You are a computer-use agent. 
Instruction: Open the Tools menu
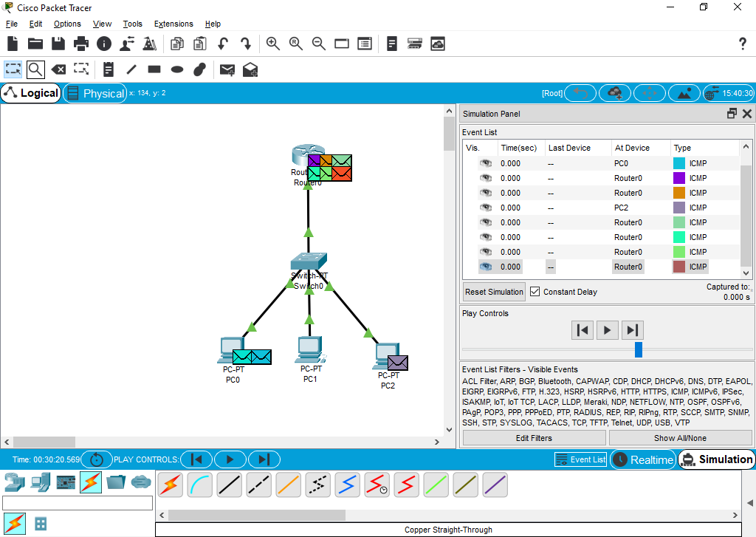click(x=133, y=24)
